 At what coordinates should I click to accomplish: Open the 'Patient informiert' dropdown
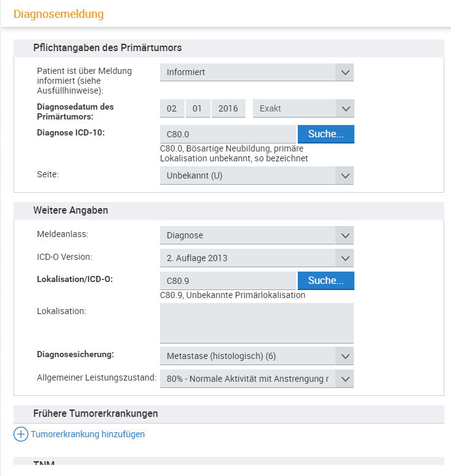(x=256, y=72)
